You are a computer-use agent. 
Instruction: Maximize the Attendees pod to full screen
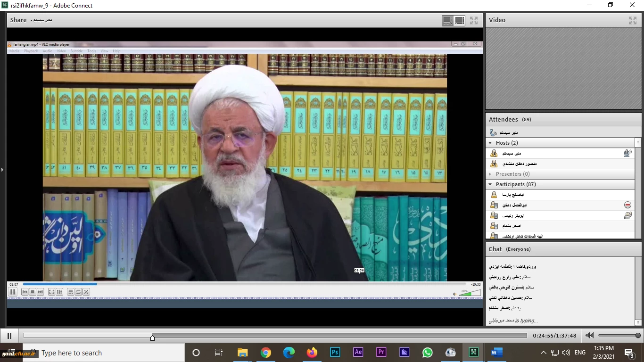coord(633,120)
